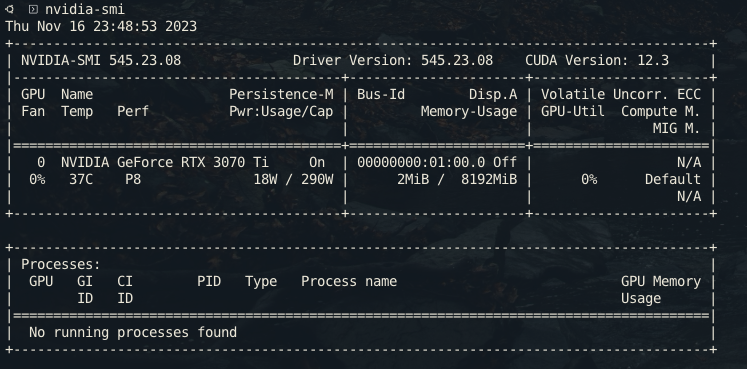Click NVIDIA GeForce RTX 3070 Ti name
The width and height of the screenshot is (747, 369).
point(165,163)
